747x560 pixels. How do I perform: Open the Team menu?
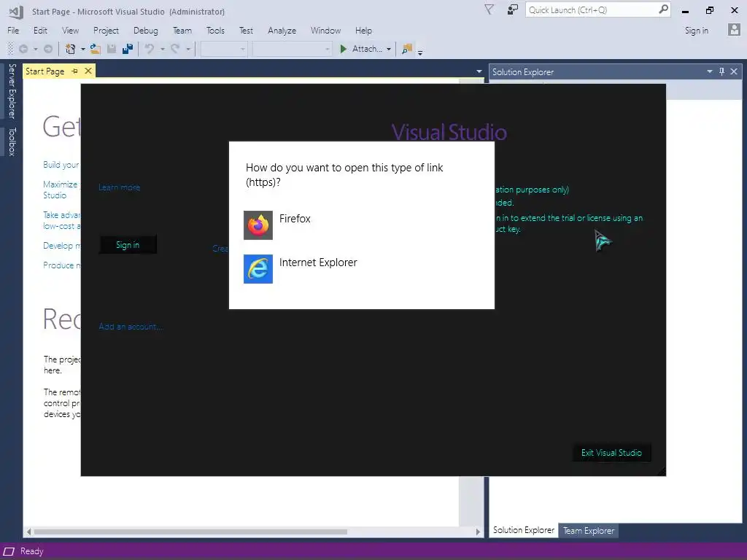(x=182, y=31)
